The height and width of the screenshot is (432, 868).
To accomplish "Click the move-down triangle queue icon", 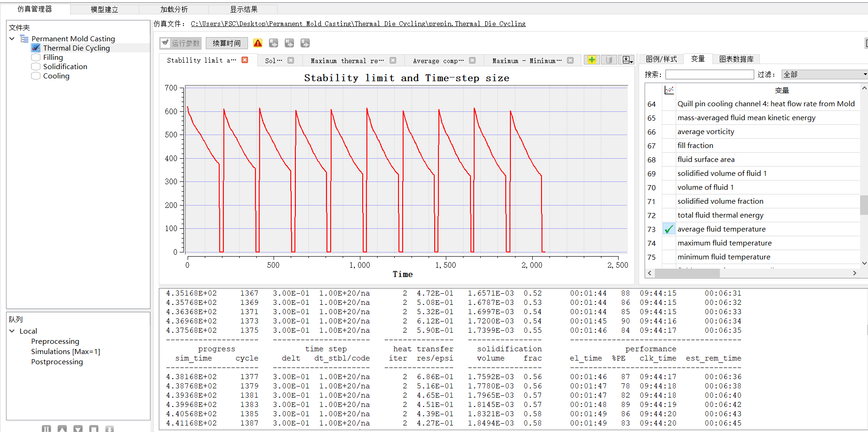I will tap(78, 429).
